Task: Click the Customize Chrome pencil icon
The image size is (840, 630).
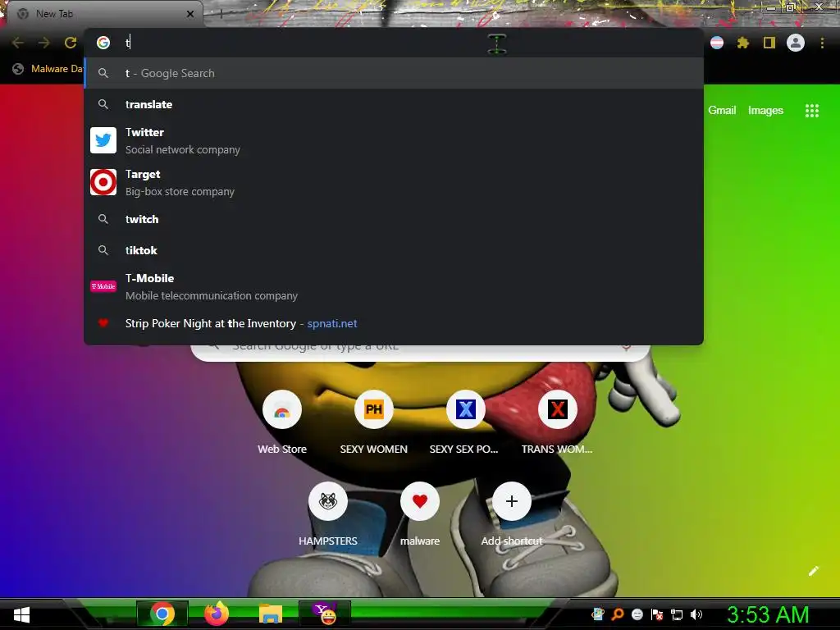Action: point(813,571)
